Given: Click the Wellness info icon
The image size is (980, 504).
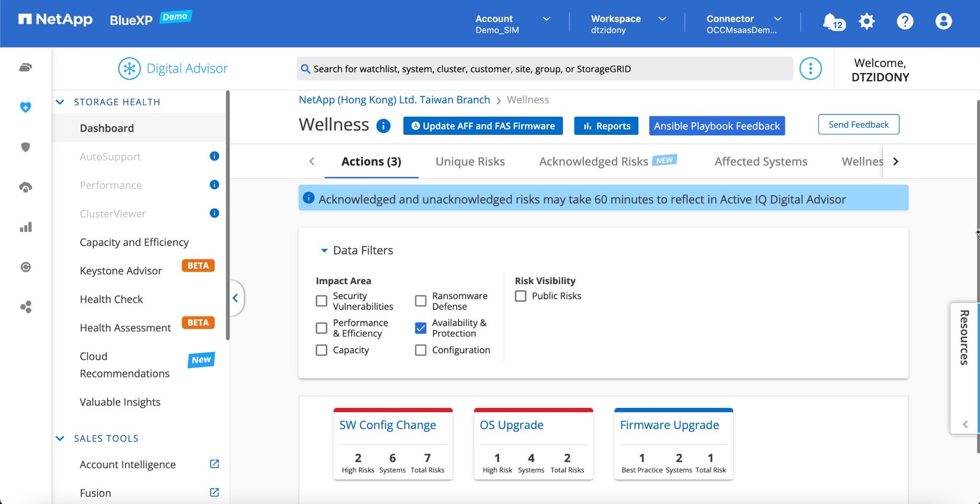Looking at the screenshot, I should point(383,126).
